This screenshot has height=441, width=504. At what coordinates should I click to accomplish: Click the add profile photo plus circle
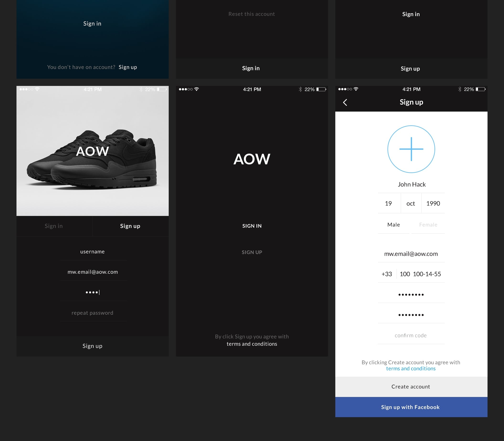click(411, 149)
